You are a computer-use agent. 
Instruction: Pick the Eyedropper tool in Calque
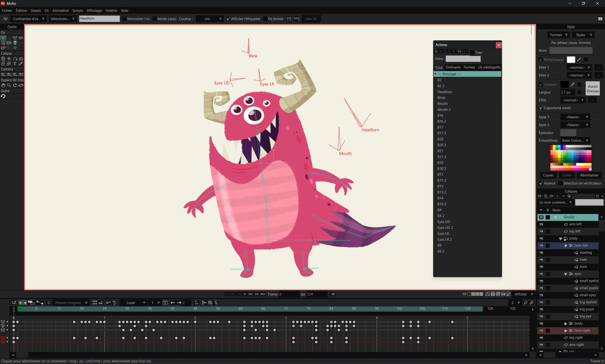(21, 64)
